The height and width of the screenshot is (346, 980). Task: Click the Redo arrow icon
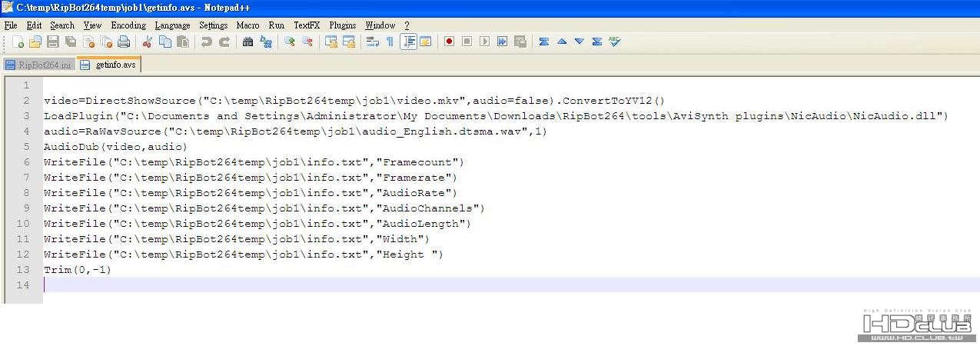[x=224, y=42]
